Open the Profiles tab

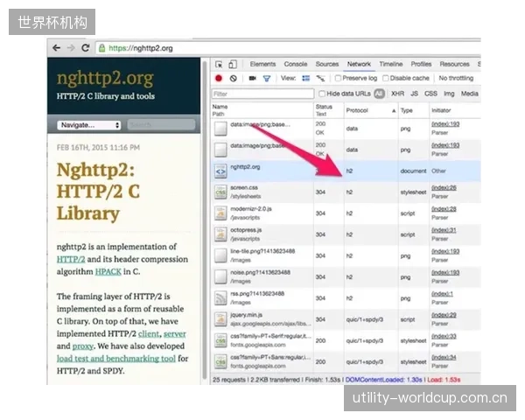coord(421,64)
